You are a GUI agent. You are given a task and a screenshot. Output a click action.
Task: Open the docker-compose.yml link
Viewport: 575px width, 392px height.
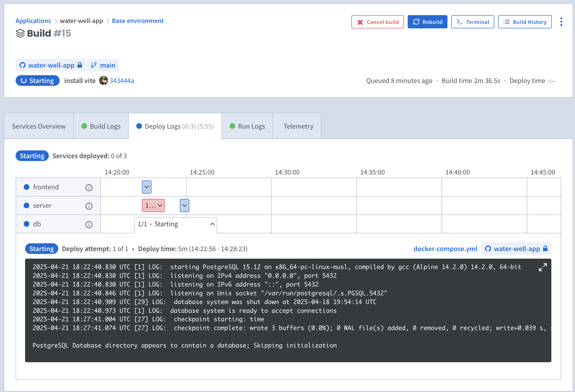click(445, 249)
